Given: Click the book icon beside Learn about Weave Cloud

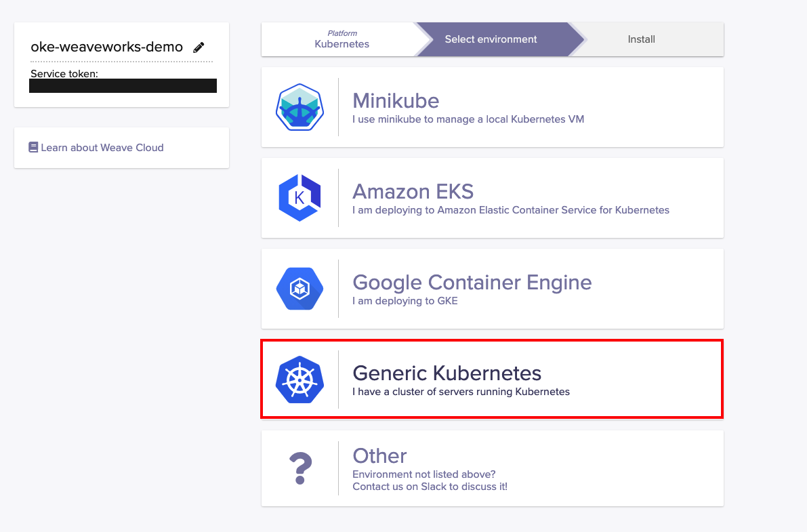Looking at the screenshot, I should pyautogui.click(x=33, y=147).
